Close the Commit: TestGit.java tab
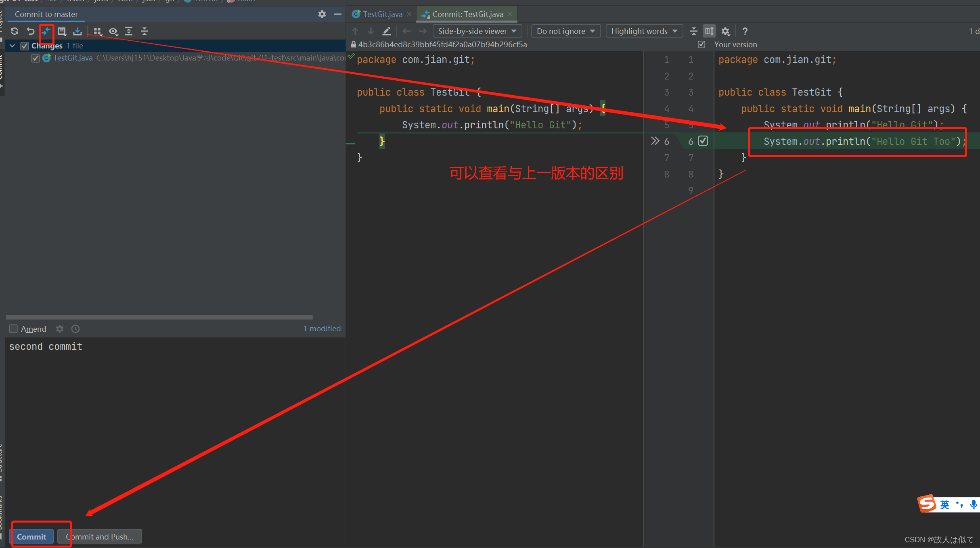This screenshot has width=980, height=548. pyautogui.click(x=510, y=14)
